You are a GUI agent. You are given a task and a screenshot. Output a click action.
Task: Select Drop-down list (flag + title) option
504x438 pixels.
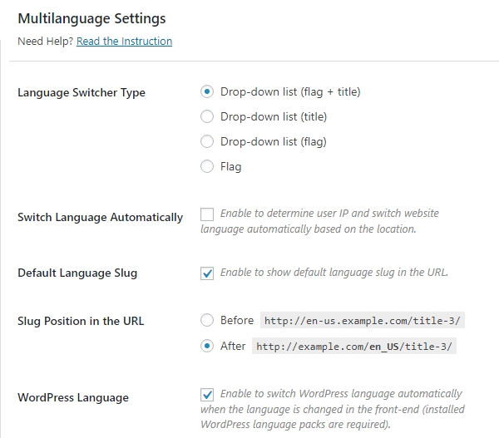(x=207, y=91)
